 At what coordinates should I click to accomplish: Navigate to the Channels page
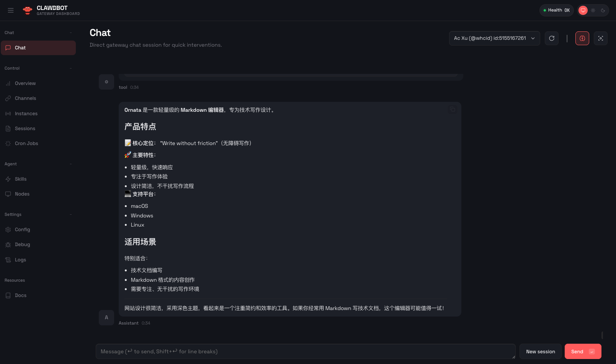pyautogui.click(x=25, y=98)
